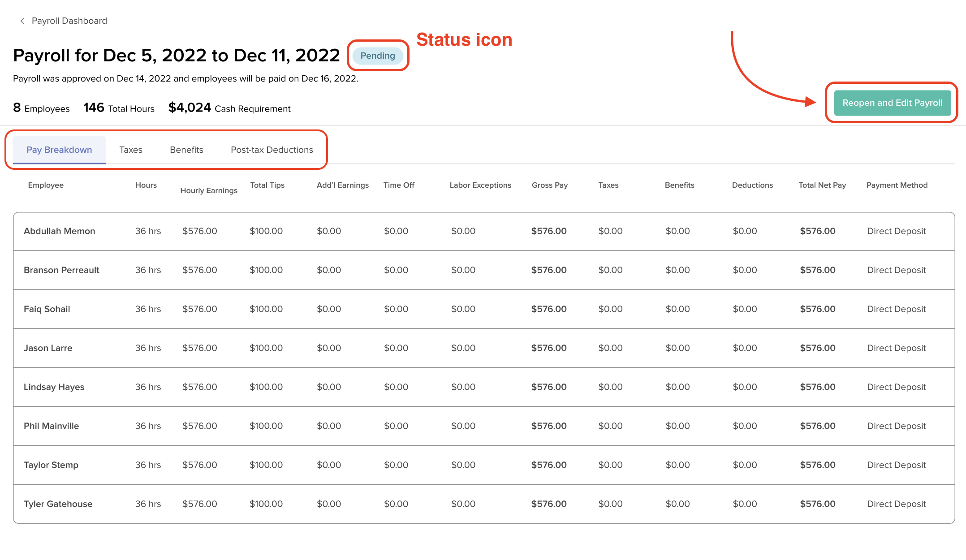966x560 pixels.
Task: Open the Post-tax Deductions tab
Action: (272, 150)
